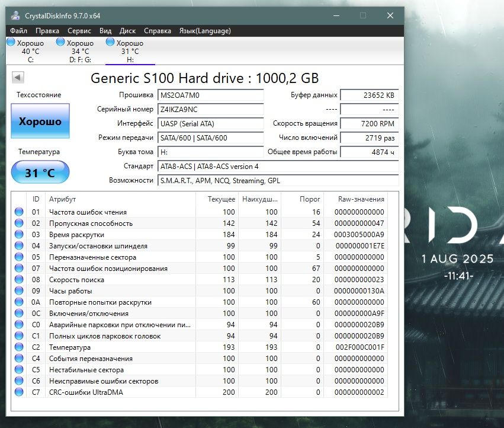The height and width of the screenshot is (428, 504).
Task: Click the status orb for attribute 01
Action: (x=19, y=212)
